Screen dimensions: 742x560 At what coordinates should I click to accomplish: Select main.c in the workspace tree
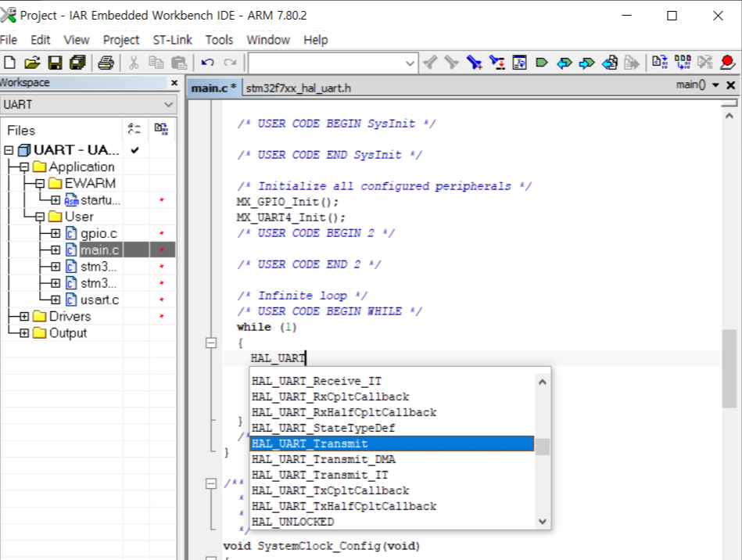point(99,250)
